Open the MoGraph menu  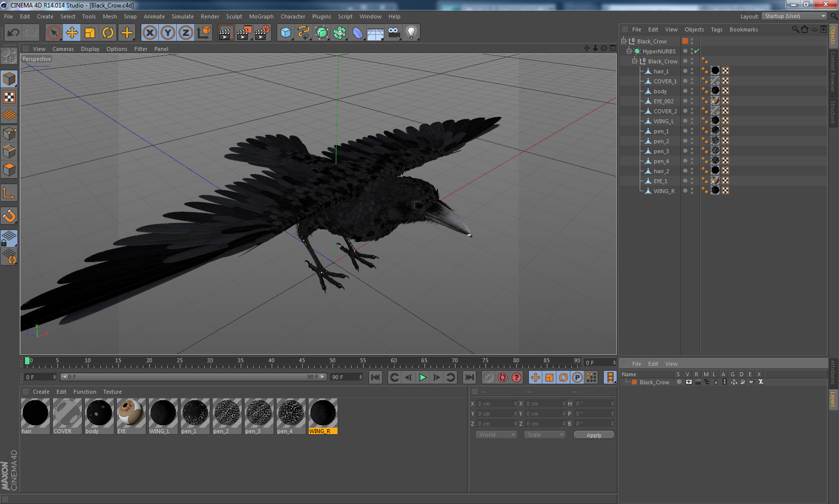261,16
